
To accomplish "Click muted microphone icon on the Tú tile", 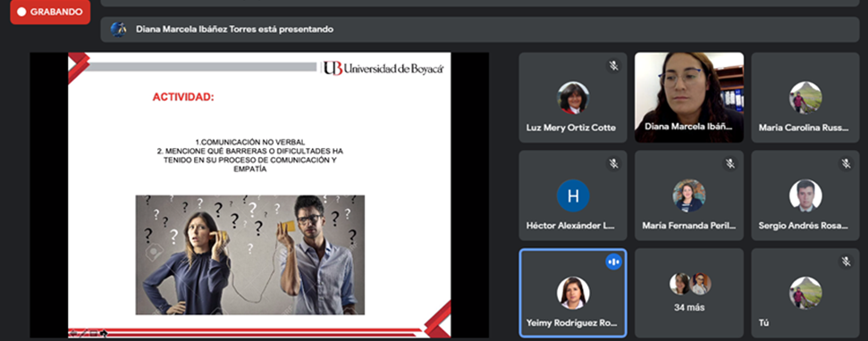I will [x=846, y=262].
